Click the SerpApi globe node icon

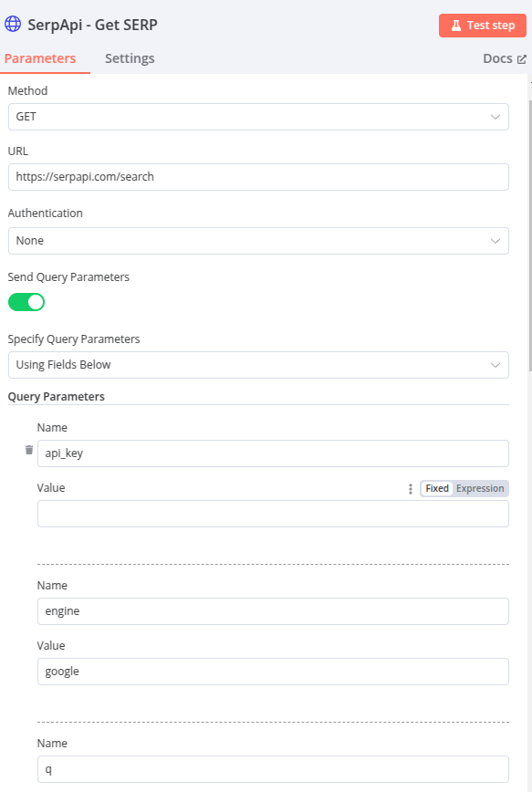pos(13,24)
